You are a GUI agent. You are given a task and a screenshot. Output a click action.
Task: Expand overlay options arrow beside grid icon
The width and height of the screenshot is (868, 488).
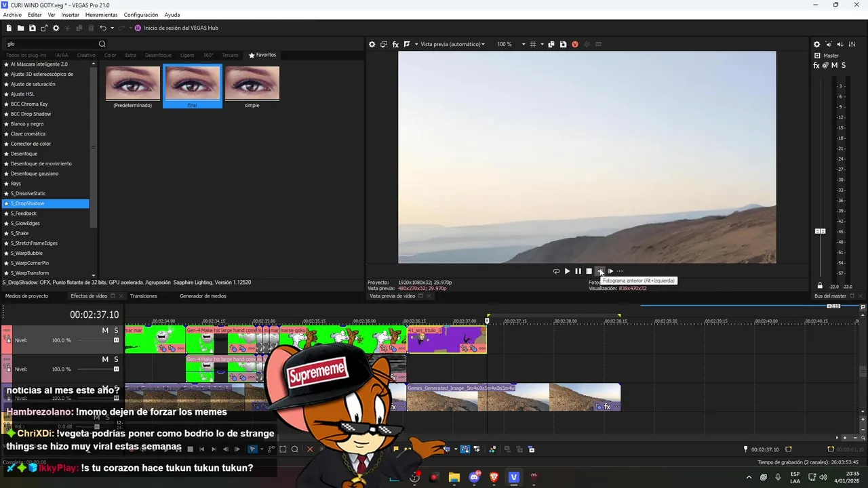[x=541, y=44]
